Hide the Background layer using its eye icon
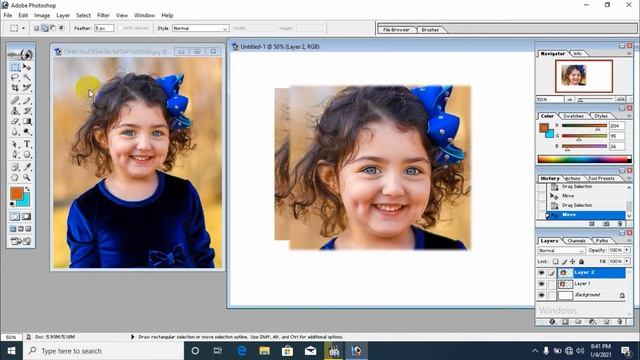This screenshot has height=360, width=640. click(542, 295)
